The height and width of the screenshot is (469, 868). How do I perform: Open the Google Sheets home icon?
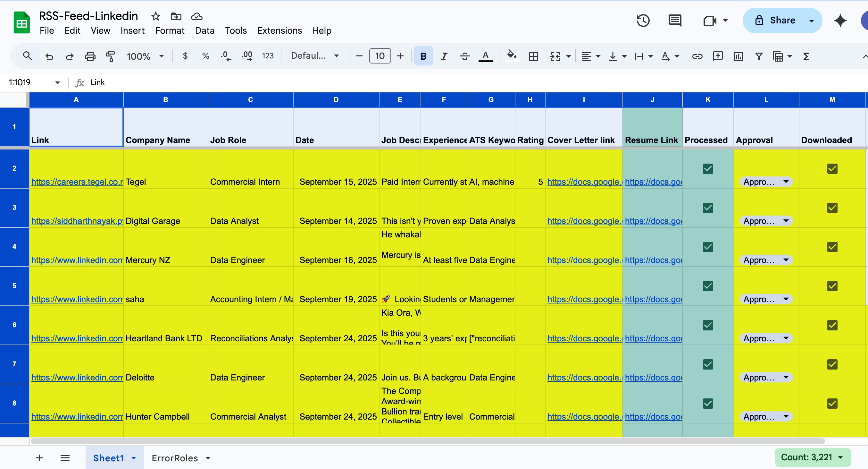22,22
